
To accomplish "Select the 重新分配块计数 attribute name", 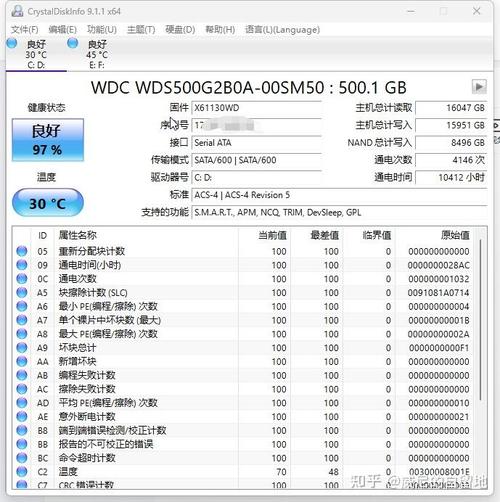I will [92, 251].
